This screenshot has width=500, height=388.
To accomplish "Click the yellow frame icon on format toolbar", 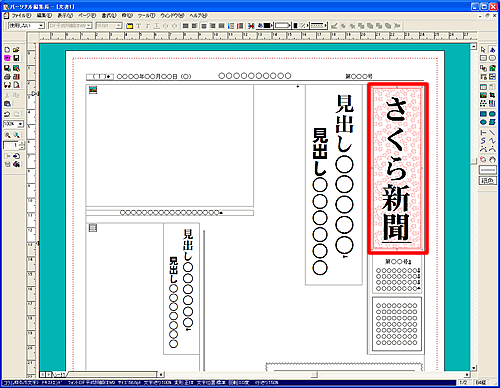I will [130, 26].
